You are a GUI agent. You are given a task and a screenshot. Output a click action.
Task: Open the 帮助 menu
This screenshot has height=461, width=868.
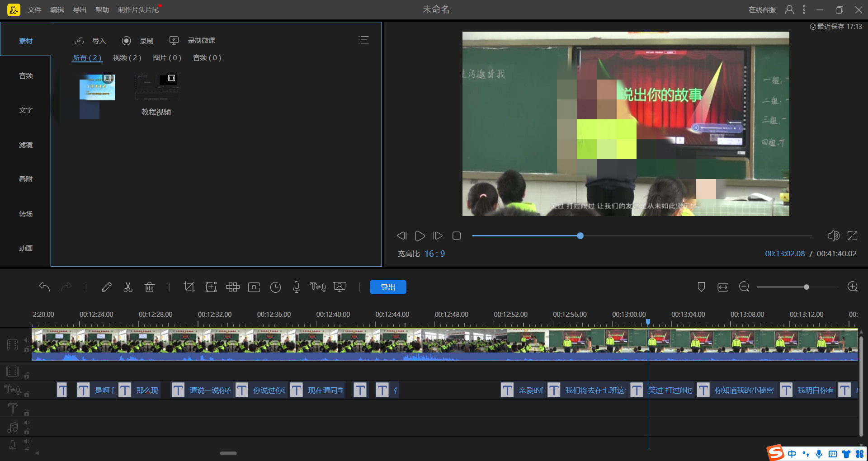tap(102, 9)
